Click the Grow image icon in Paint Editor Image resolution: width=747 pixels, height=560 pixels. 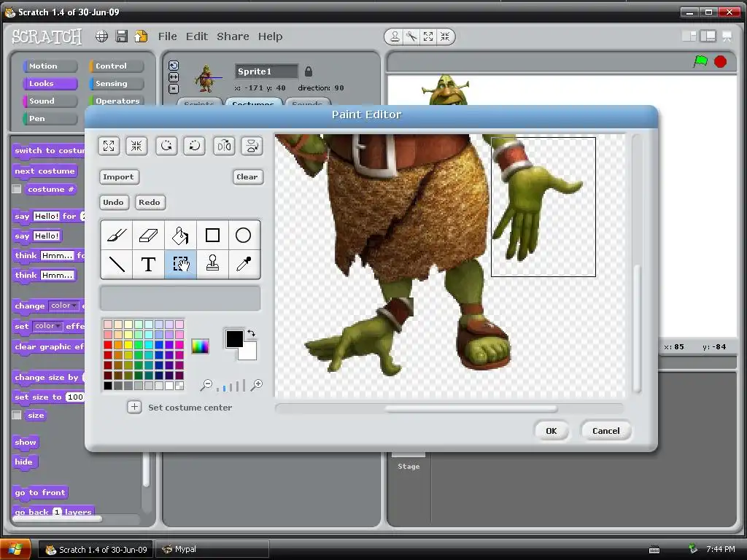109,146
